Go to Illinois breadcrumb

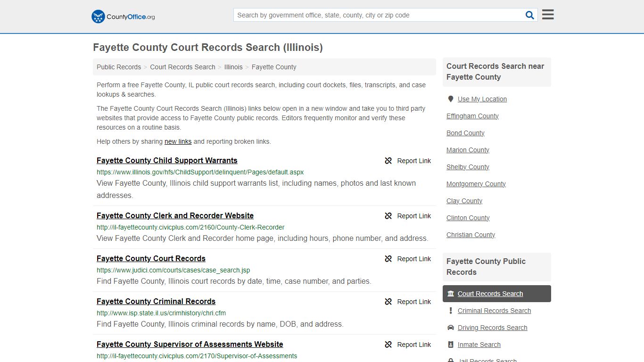233,67
